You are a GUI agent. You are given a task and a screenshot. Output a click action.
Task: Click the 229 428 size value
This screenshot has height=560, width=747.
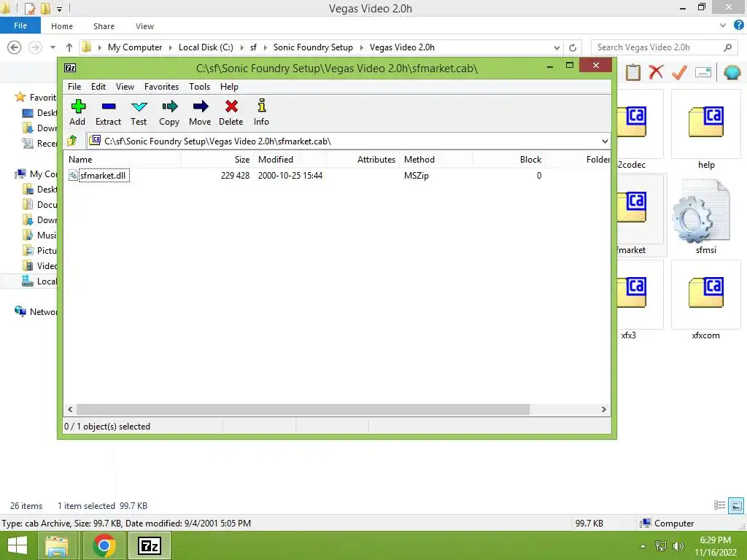236,176
